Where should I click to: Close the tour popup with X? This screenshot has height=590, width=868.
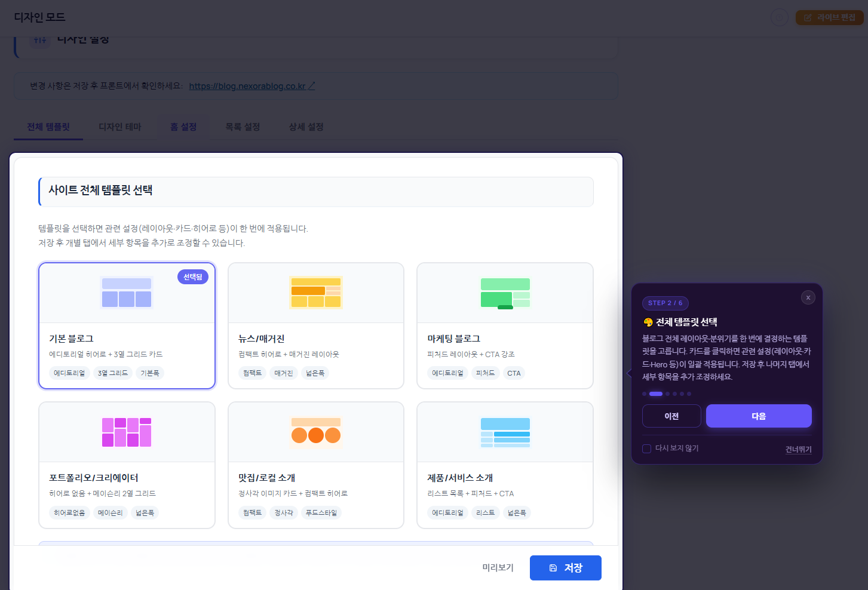click(808, 297)
